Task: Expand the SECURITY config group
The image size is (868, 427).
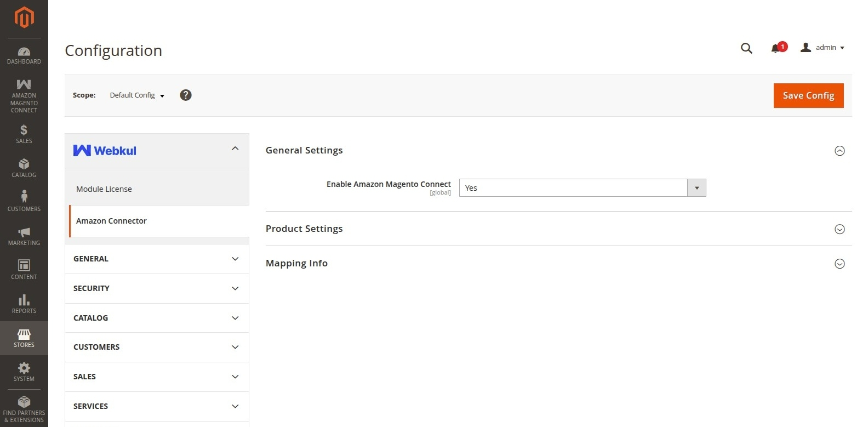Action: [x=157, y=288]
